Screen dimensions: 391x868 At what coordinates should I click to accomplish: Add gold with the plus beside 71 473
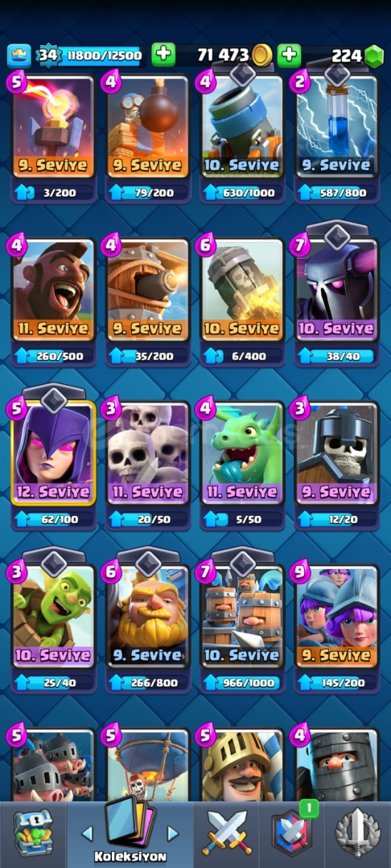coord(163,55)
